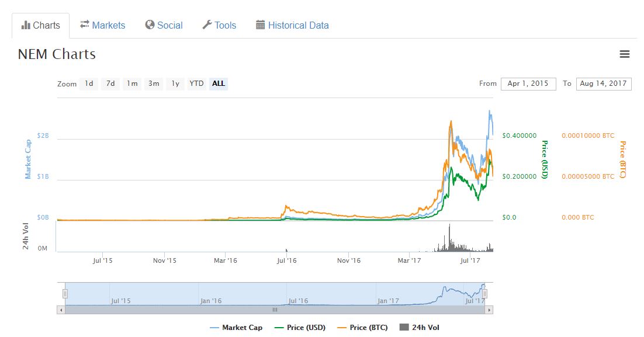The height and width of the screenshot is (337, 644).
Task: Click the Jan '16 label in the navigator
Action: click(211, 301)
